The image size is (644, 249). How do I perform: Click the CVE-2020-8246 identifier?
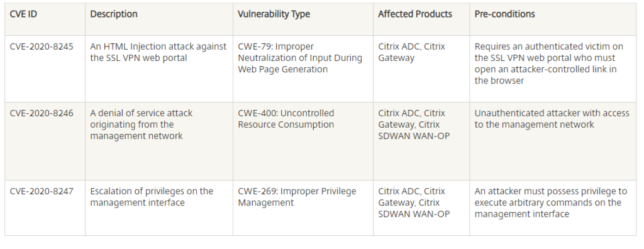point(42,113)
